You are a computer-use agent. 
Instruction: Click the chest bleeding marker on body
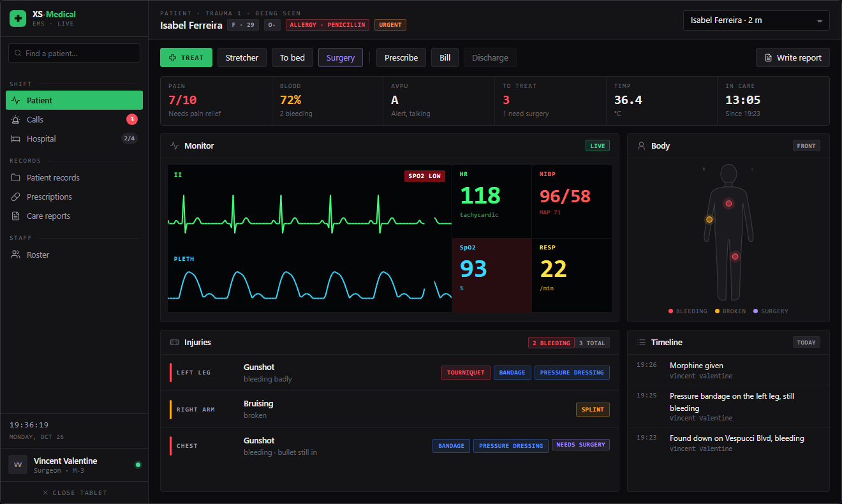tap(728, 203)
